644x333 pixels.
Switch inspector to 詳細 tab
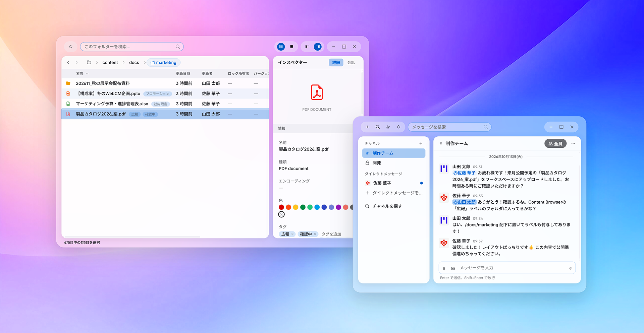tap(336, 63)
